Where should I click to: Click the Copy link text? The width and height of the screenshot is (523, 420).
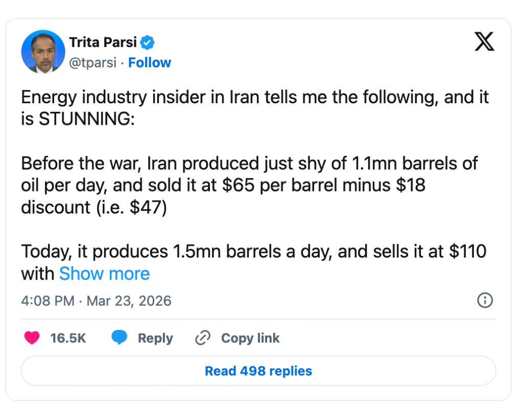[x=250, y=338]
